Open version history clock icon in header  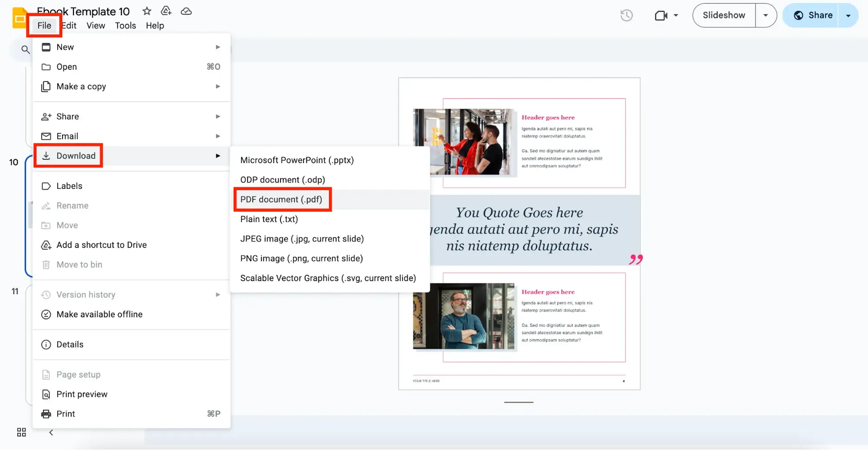click(x=626, y=16)
